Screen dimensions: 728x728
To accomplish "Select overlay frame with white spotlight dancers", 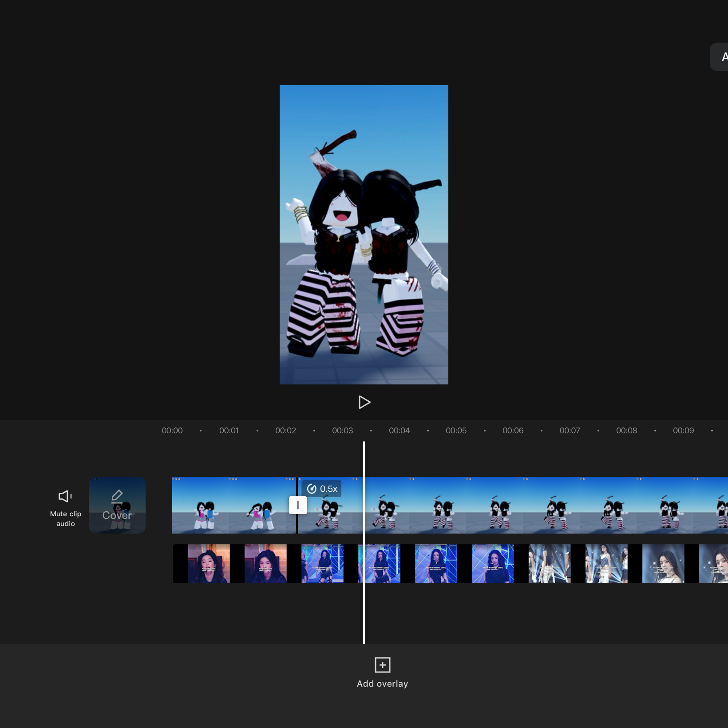I will click(x=550, y=564).
